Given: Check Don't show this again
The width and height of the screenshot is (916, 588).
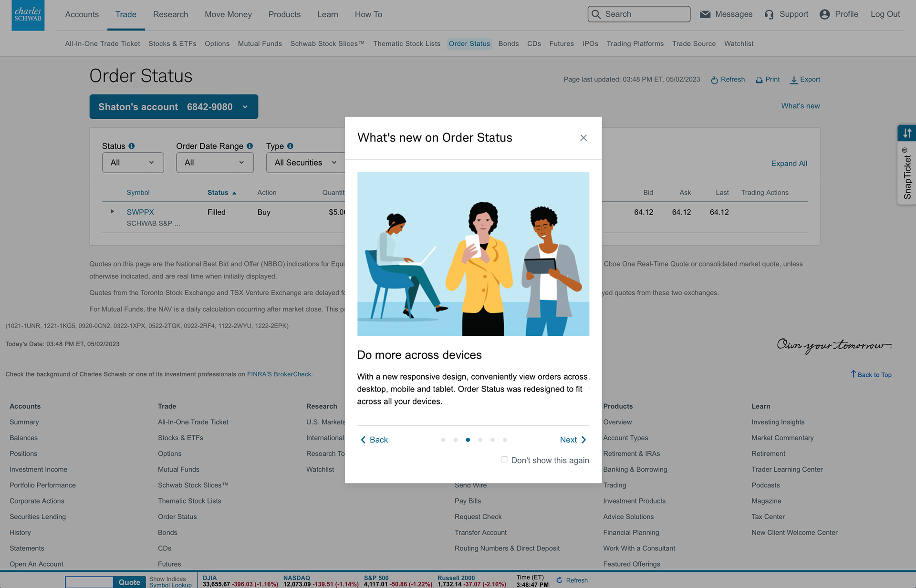Looking at the screenshot, I should click(x=504, y=460).
